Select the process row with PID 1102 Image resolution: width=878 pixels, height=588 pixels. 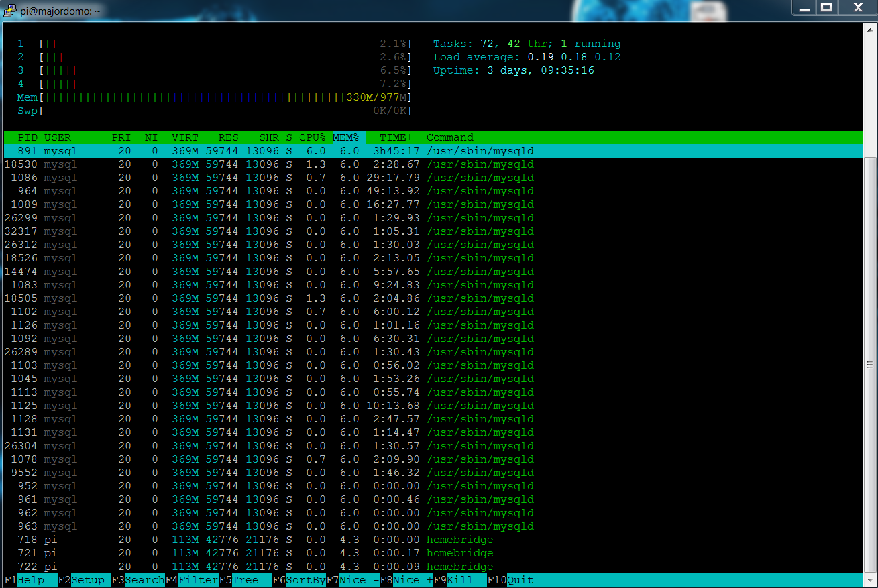coord(433,312)
